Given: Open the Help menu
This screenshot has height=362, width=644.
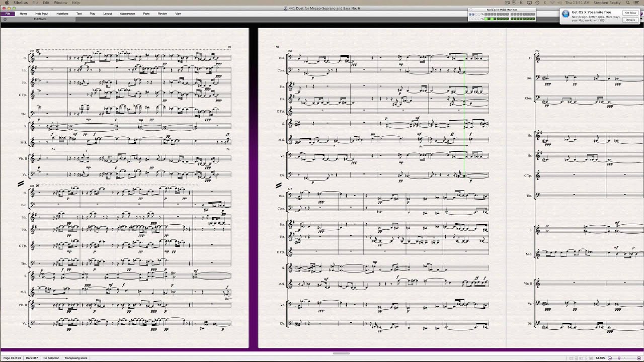Looking at the screenshot, I should click(x=75, y=3).
